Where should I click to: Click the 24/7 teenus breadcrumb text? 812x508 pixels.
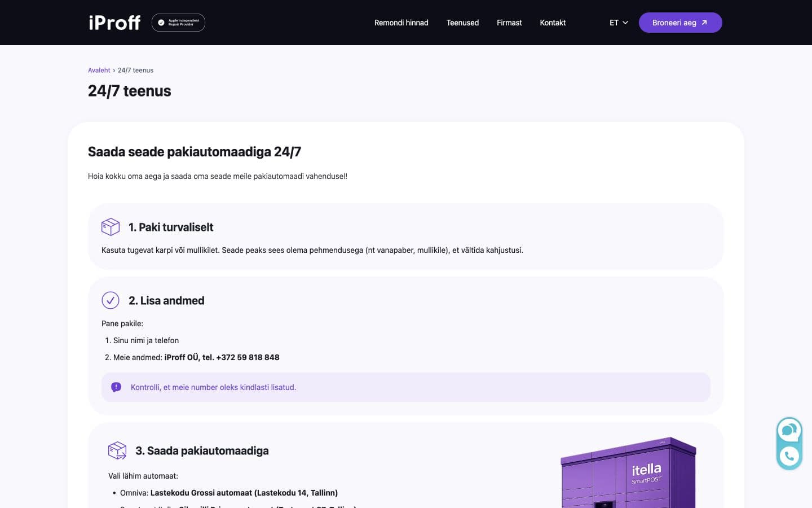135,71
